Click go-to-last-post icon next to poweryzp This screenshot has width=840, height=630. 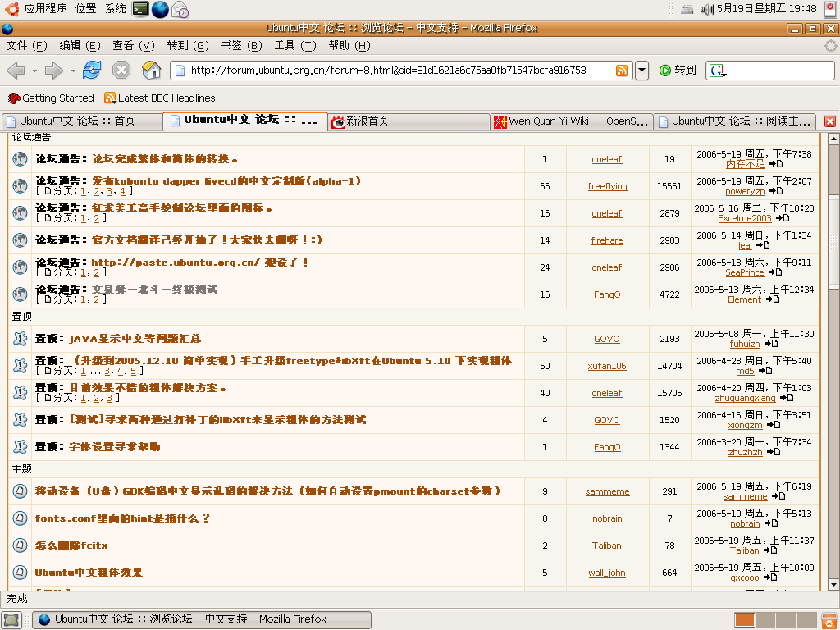pos(776,191)
